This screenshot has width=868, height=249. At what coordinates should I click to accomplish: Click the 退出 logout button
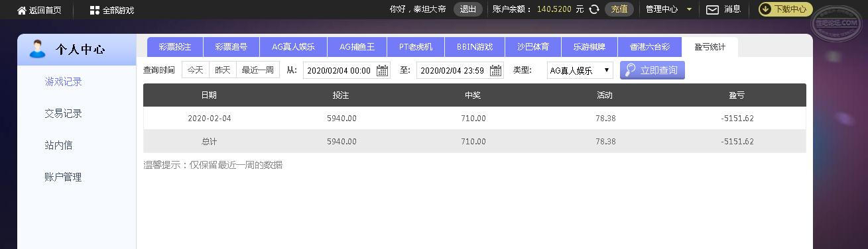(468, 9)
